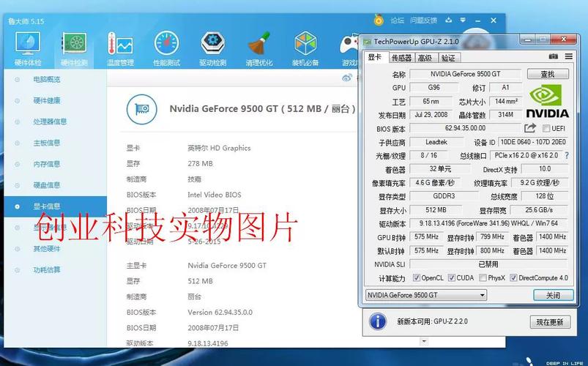Click "Version 62.94.35.0.0" text in Lu Dashi

[x=220, y=313]
